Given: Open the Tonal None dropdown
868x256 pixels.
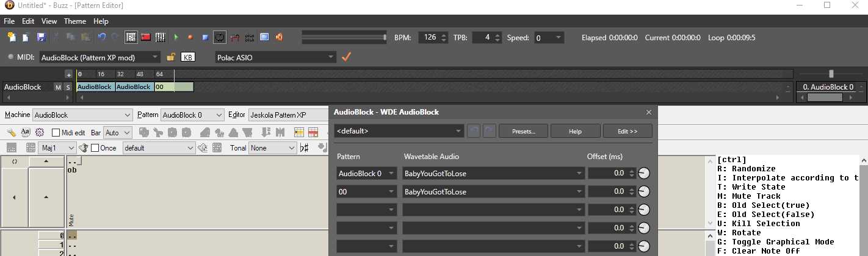Looking at the screenshot, I should coord(273,148).
